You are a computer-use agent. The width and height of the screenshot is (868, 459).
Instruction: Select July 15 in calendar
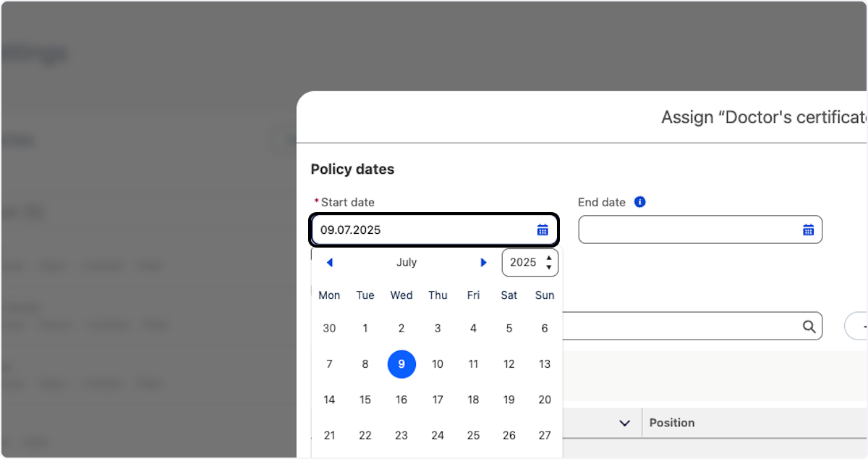(x=365, y=400)
